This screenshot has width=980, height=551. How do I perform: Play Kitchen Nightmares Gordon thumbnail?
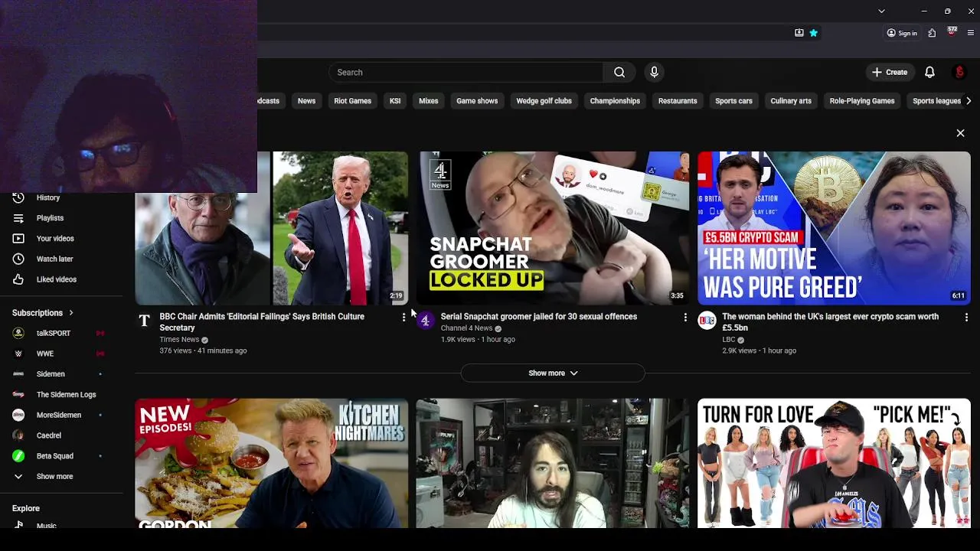click(272, 463)
